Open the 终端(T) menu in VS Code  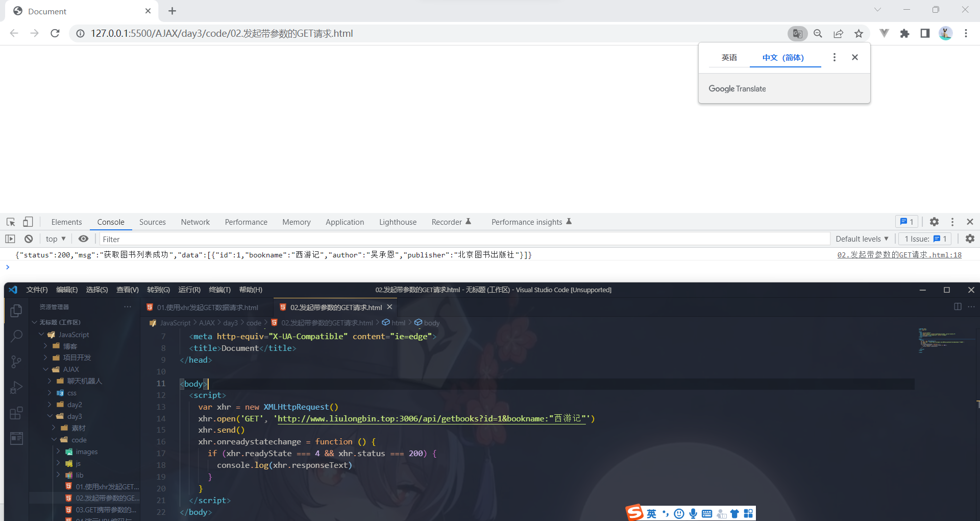coord(219,290)
